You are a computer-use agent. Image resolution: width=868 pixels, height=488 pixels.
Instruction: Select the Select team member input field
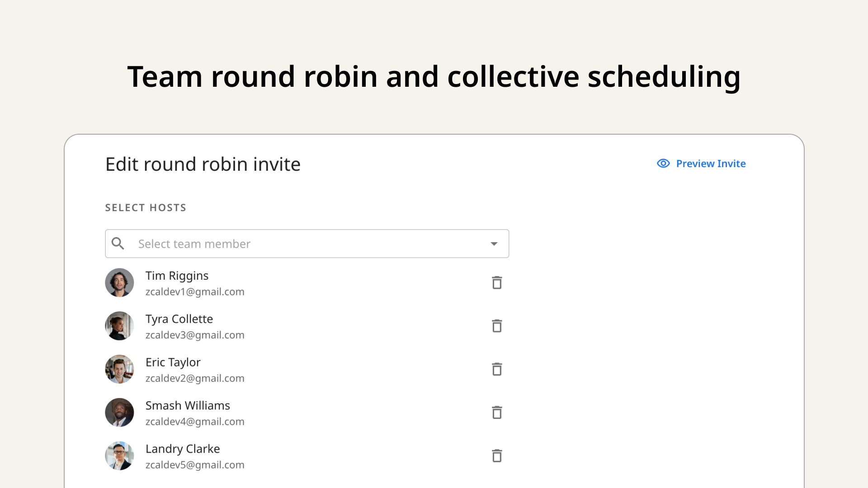(x=307, y=243)
